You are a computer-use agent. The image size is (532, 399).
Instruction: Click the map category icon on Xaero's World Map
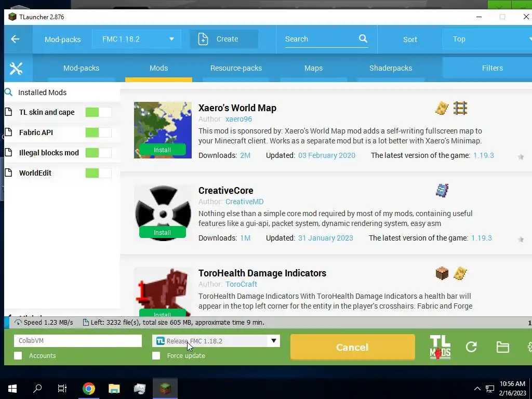[x=442, y=108]
